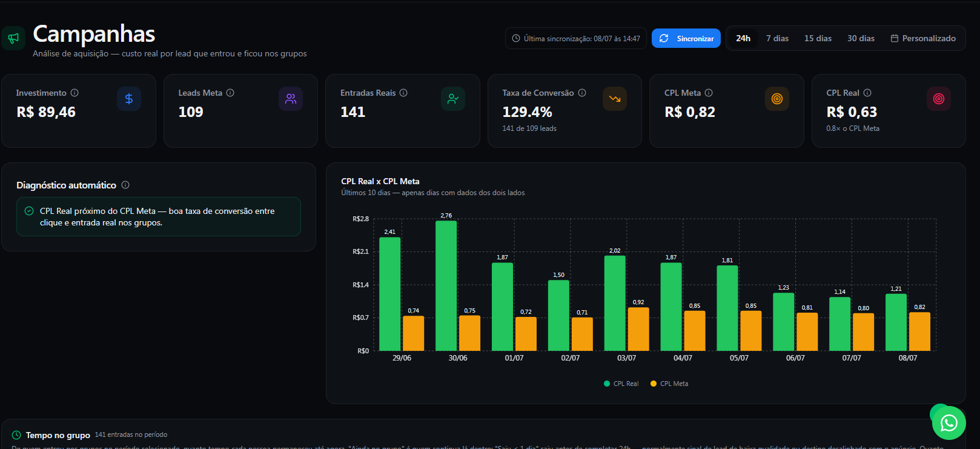Click the Investimento value R$ 89,46
980x449 pixels.
point(46,112)
